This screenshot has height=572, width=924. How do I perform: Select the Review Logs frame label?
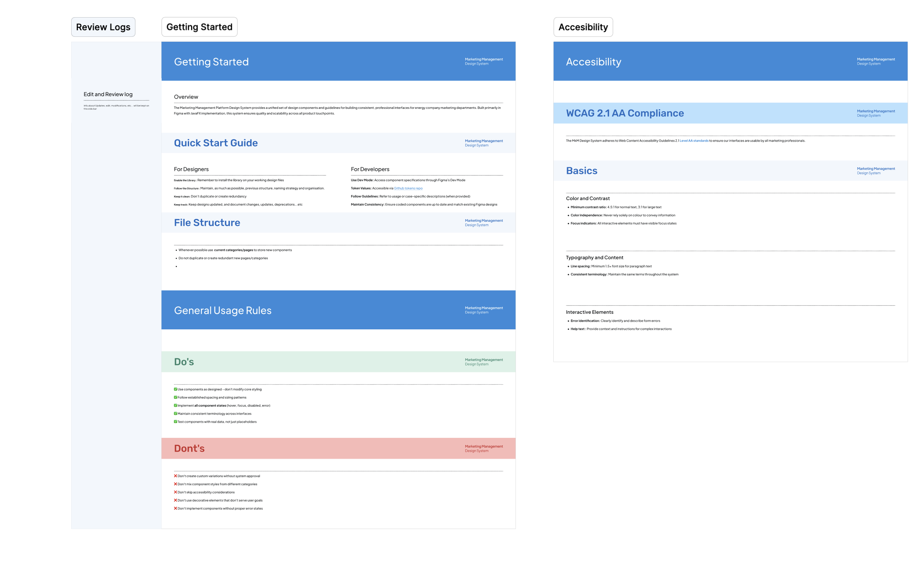point(103,27)
